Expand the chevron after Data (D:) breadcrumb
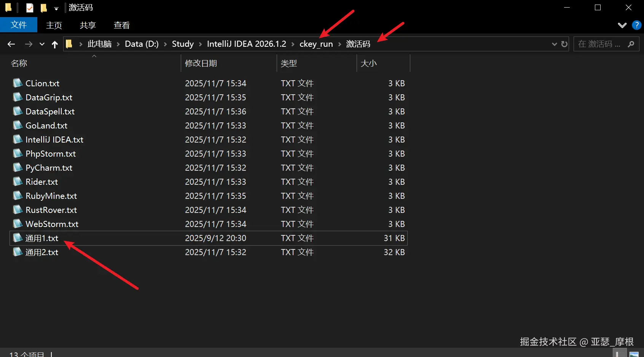The height and width of the screenshot is (357, 644). click(x=165, y=44)
